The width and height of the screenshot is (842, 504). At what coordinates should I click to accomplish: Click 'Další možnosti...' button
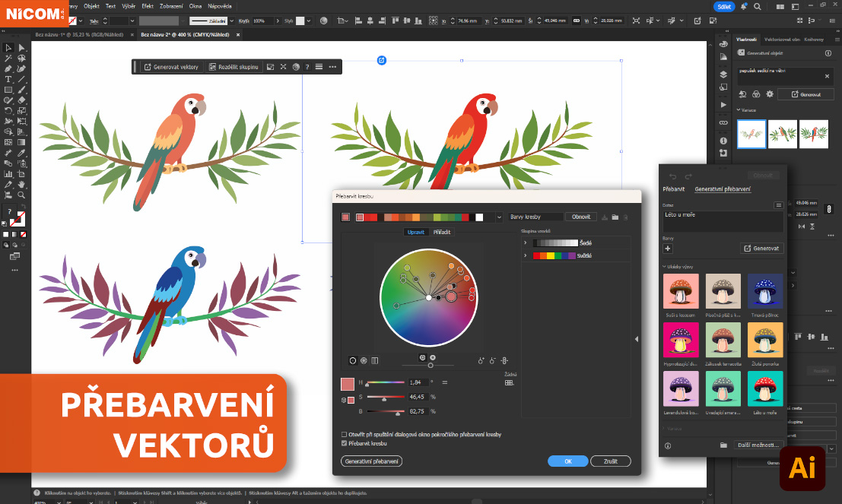(x=758, y=445)
